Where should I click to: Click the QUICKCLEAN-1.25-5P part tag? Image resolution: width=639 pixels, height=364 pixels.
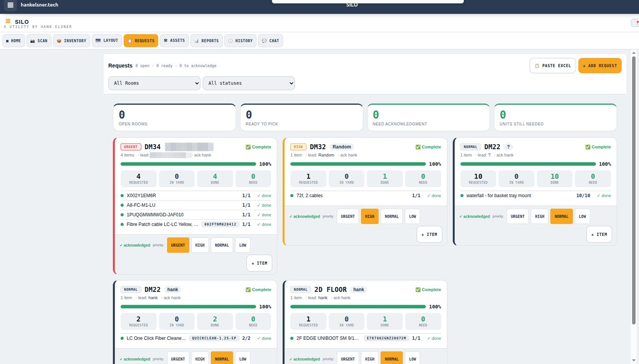(x=214, y=338)
